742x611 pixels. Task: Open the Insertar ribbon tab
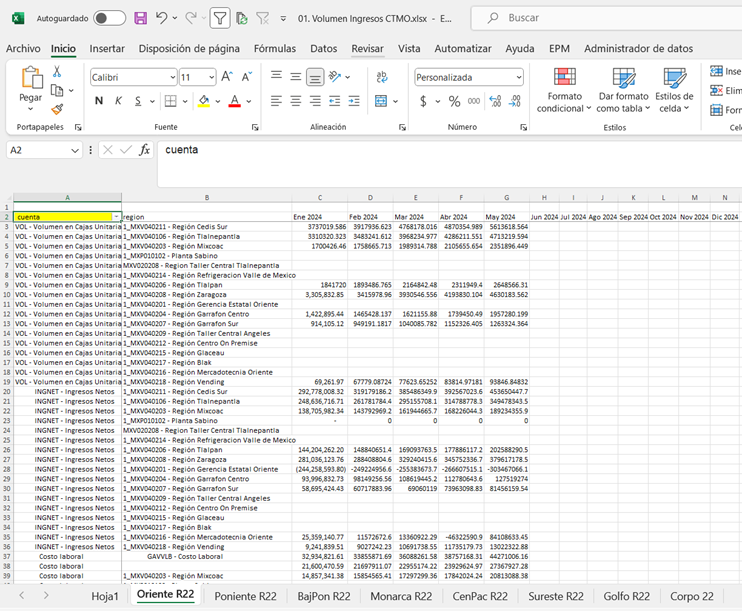107,48
